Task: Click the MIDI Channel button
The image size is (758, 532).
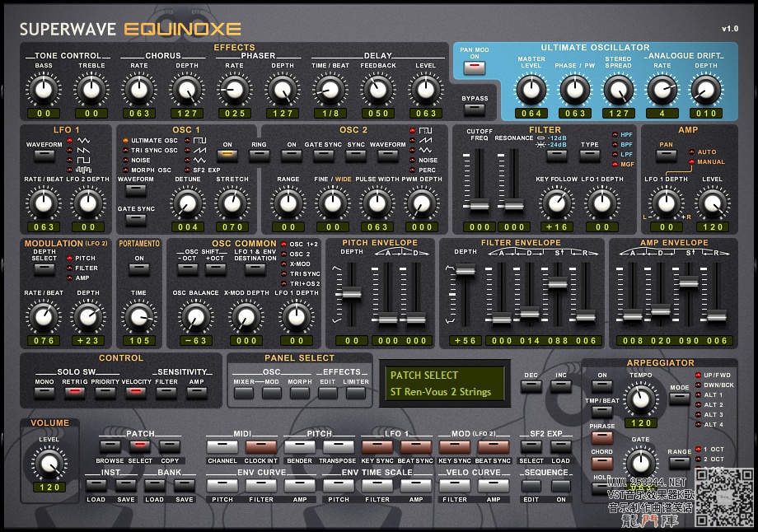Action: pos(222,447)
